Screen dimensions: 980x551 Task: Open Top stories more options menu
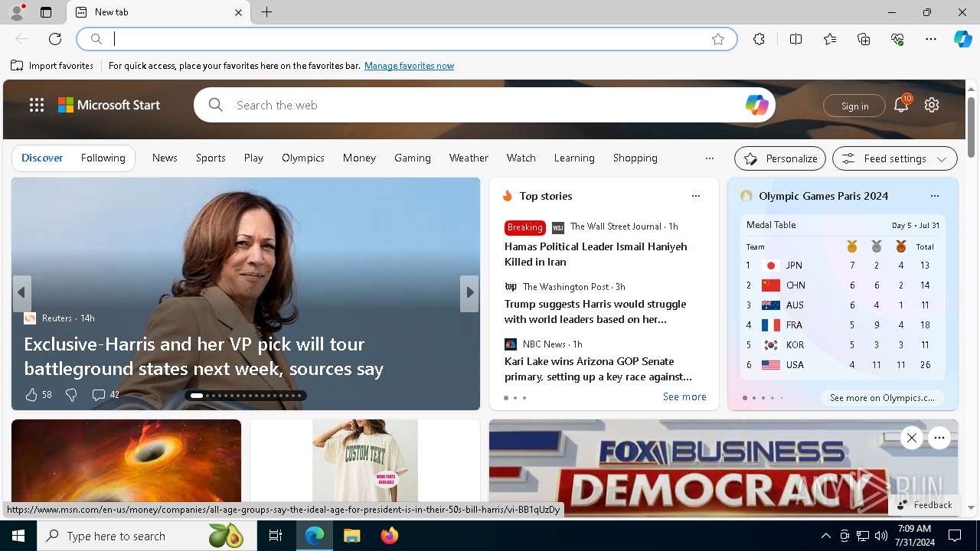(696, 196)
